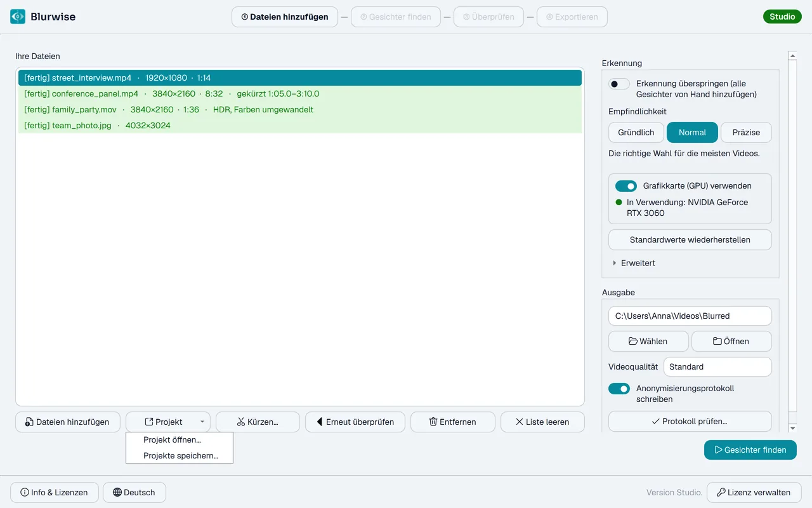
Task: Disable the Grafikkarte (GPU) verwenden switch
Action: (626, 186)
